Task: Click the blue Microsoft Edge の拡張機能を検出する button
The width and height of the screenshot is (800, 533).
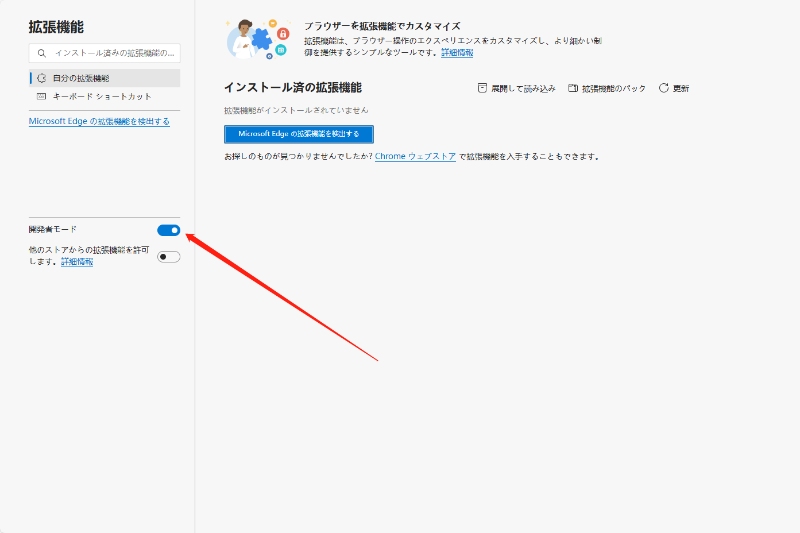Action: [x=299, y=134]
